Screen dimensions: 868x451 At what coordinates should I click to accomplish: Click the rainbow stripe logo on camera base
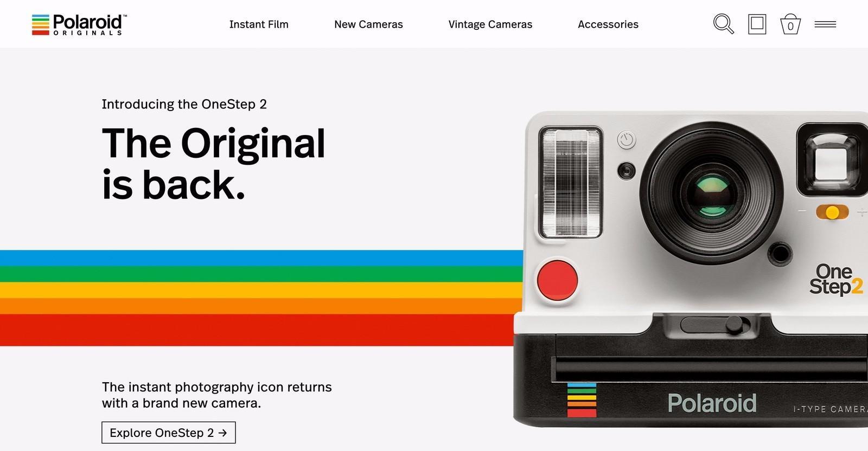coord(582,400)
